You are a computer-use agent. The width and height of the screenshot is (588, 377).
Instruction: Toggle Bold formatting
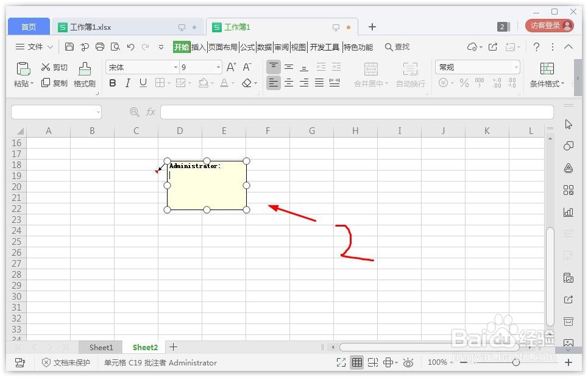click(x=113, y=83)
